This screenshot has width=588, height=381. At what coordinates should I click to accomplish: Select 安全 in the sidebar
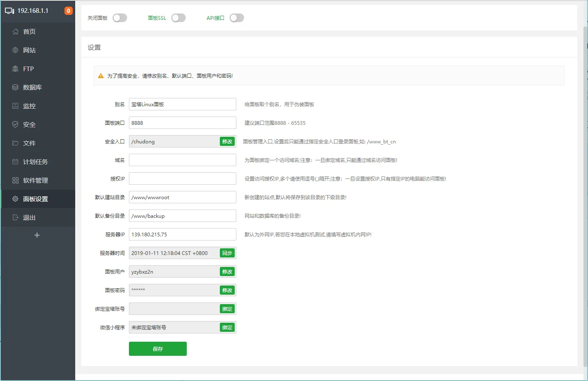[38, 124]
